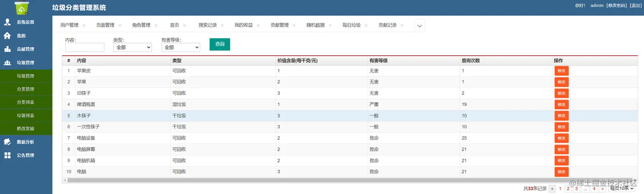Select 垃圾管理 submenu item

tap(26, 76)
